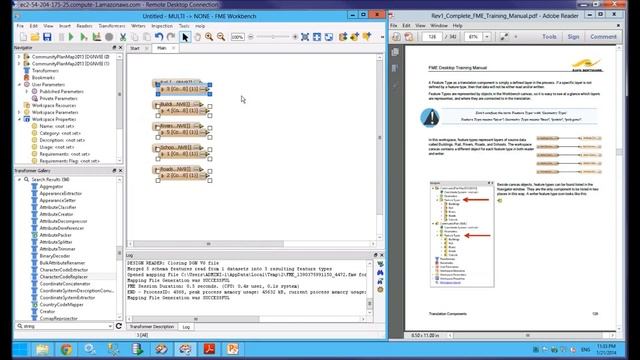Open Tools pane in Adobe Reader

(549, 37)
